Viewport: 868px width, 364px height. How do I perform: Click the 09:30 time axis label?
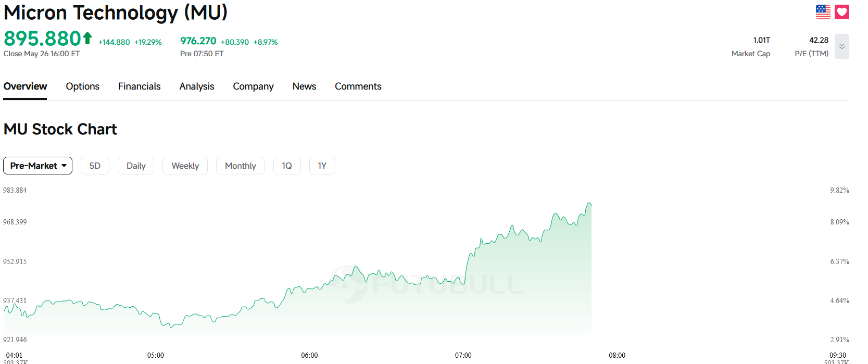[838, 356]
